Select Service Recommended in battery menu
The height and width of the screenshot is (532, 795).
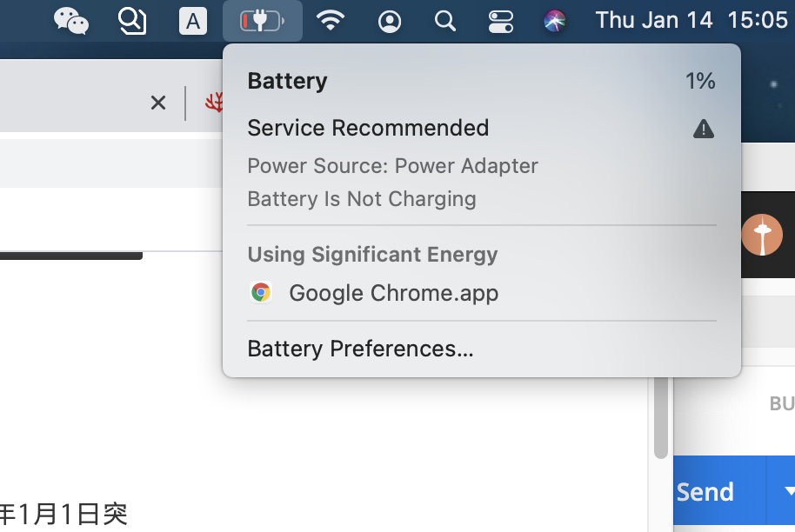pyautogui.click(x=368, y=128)
